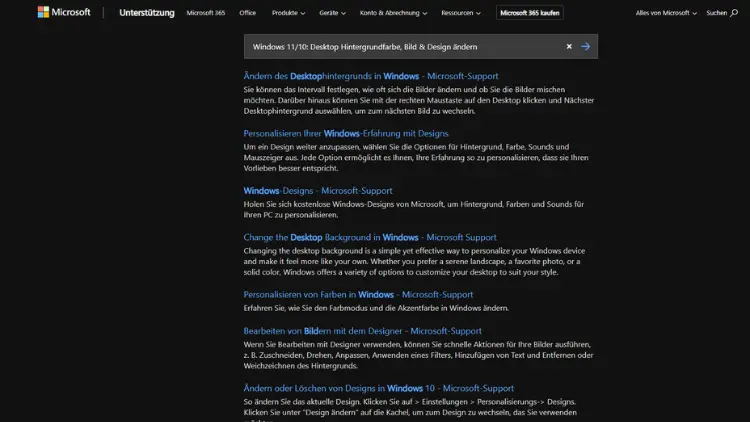Expand Konto & Abrechnung menu
This screenshot has height=422, width=750.
(x=393, y=13)
